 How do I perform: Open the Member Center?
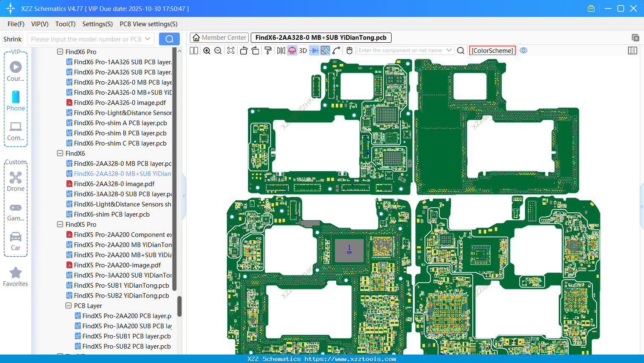click(219, 37)
